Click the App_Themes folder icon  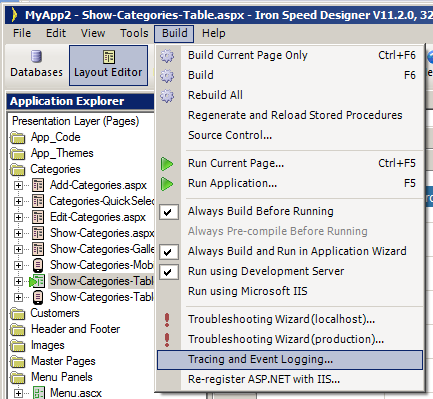click(18, 153)
